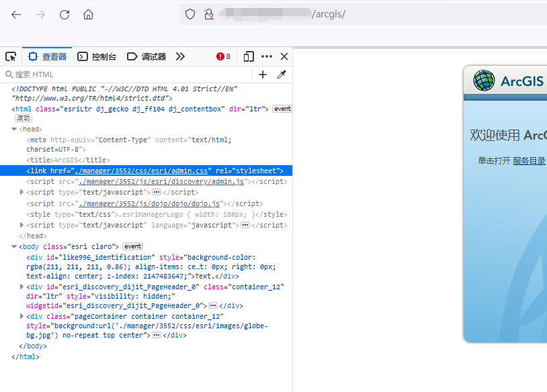The height and width of the screenshot is (392, 547).
Task: Open the dojo.js script link
Action: click(149, 203)
